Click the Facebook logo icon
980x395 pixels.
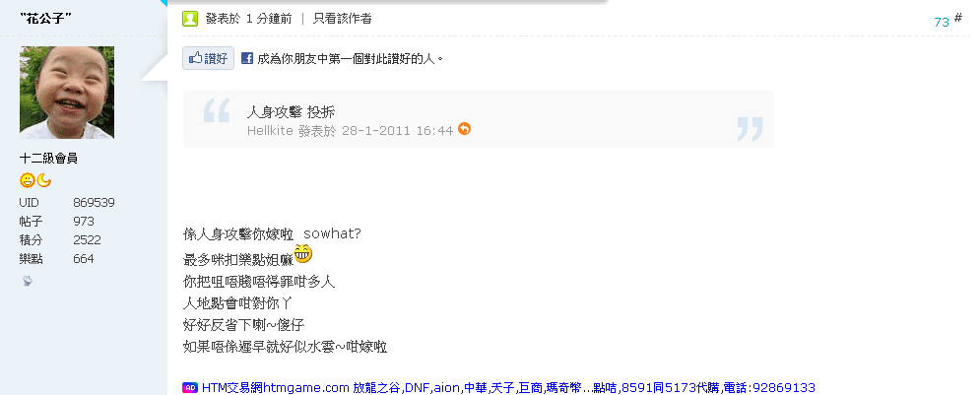point(247,59)
